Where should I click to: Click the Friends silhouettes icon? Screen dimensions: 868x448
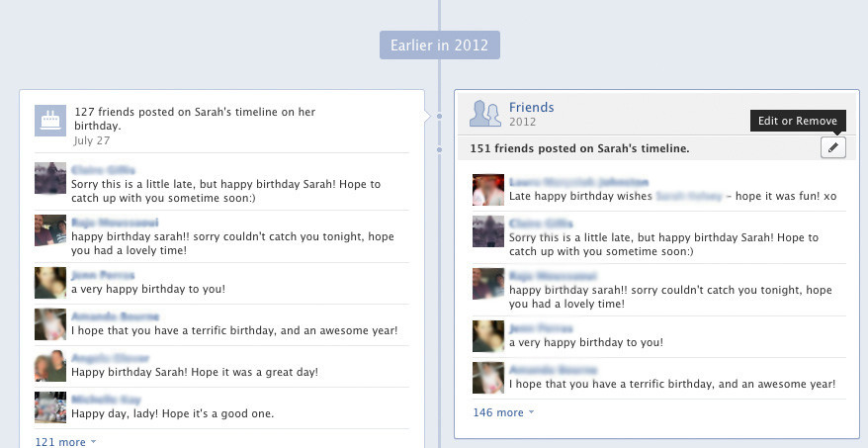(485, 114)
